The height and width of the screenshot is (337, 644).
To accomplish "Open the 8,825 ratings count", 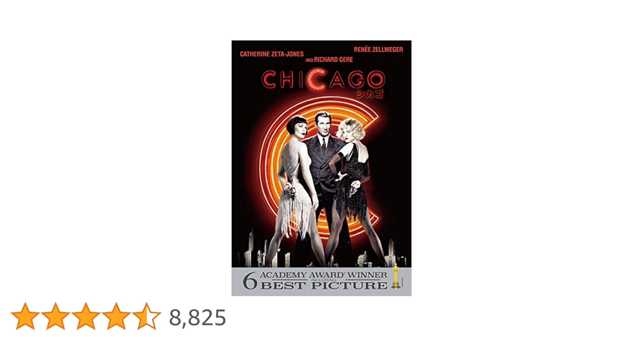I will coord(198,317).
